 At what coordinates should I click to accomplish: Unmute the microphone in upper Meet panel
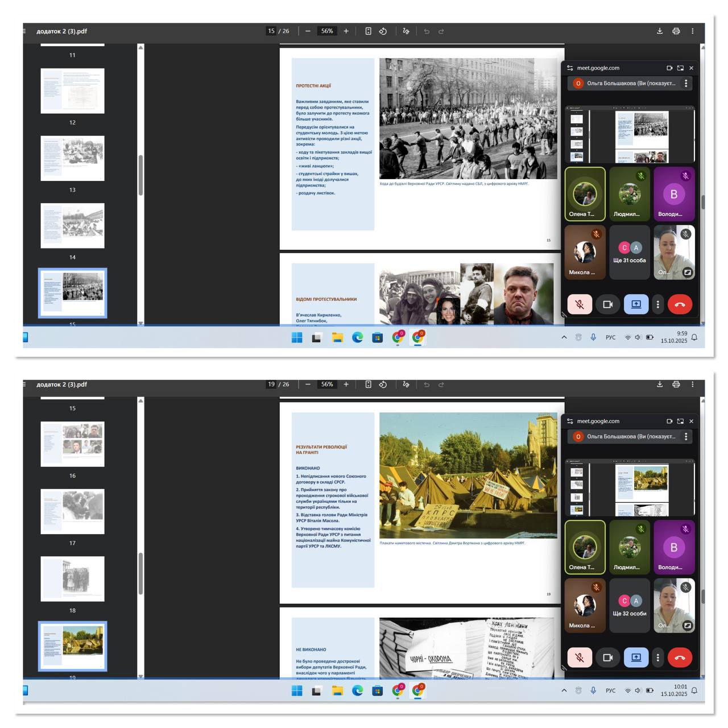(580, 304)
